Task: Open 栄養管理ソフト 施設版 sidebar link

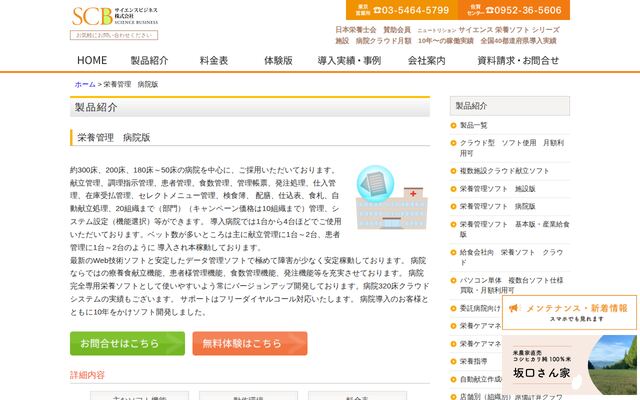Action: [x=498, y=189]
